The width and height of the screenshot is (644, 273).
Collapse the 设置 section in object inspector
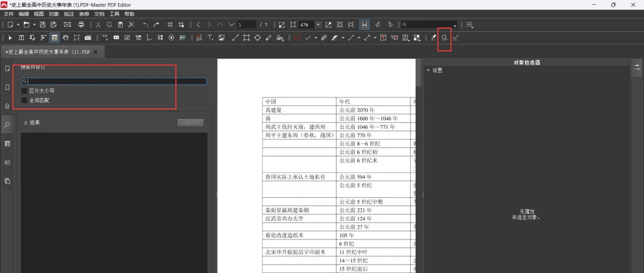pos(428,70)
